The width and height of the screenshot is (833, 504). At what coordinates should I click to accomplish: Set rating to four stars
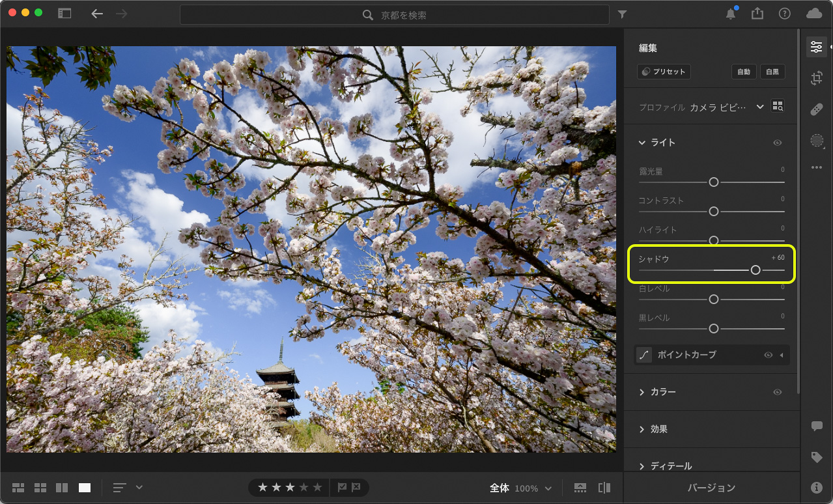click(x=304, y=488)
